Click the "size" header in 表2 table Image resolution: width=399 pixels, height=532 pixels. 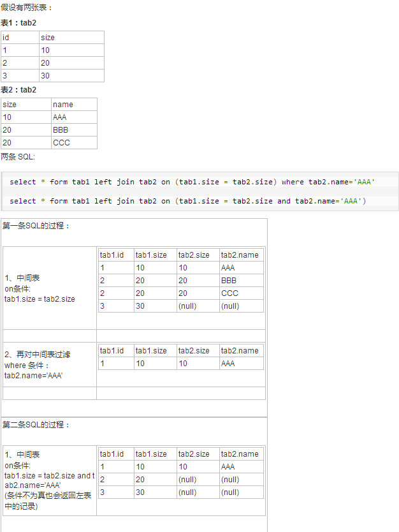[26, 105]
